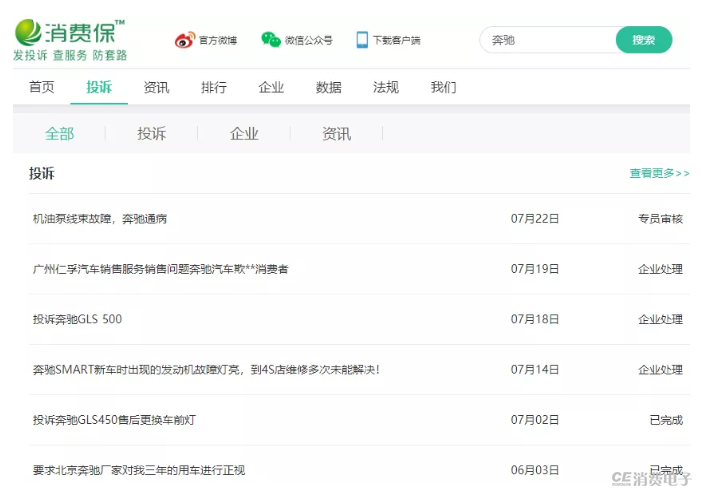Click the 07月18日 date
Viewport: 702px width, 496px height.
tap(535, 319)
